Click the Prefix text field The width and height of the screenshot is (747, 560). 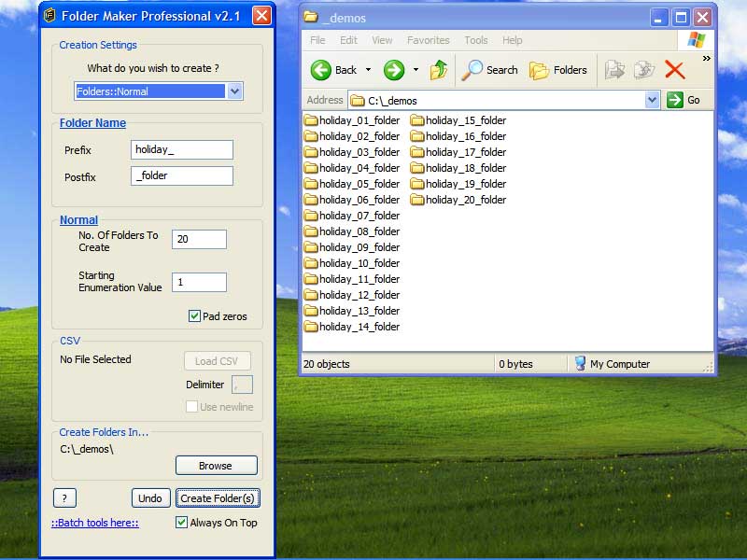point(182,149)
